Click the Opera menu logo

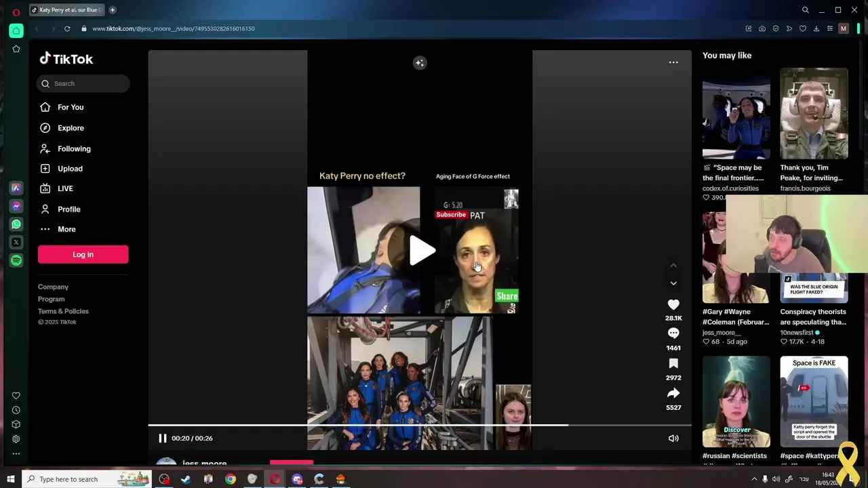pyautogui.click(x=16, y=12)
